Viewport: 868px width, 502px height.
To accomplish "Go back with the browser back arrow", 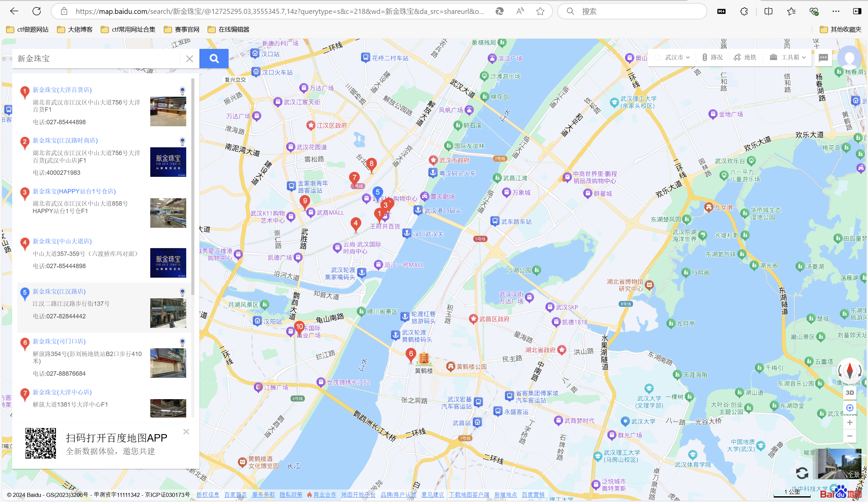I will [14, 12].
